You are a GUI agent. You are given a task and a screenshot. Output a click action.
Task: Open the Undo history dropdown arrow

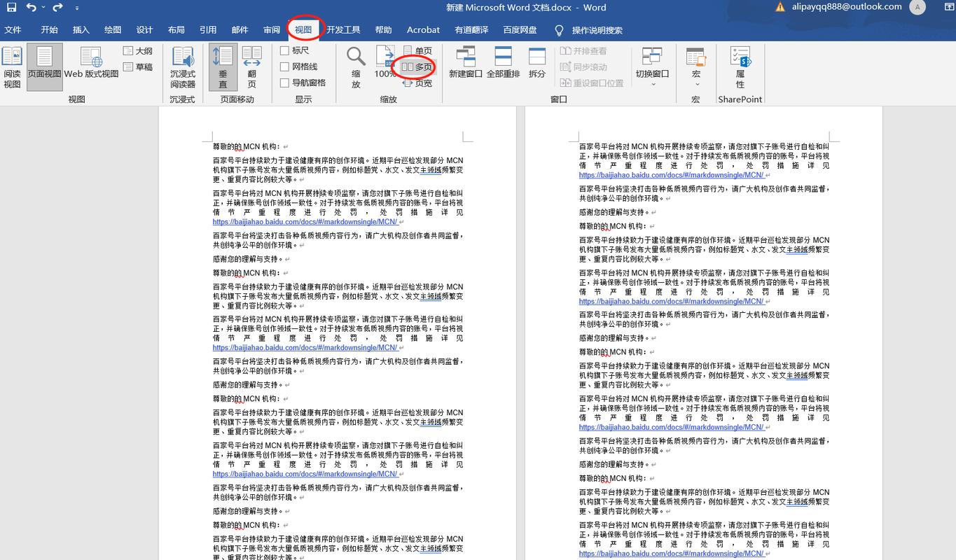click(43, 8)
